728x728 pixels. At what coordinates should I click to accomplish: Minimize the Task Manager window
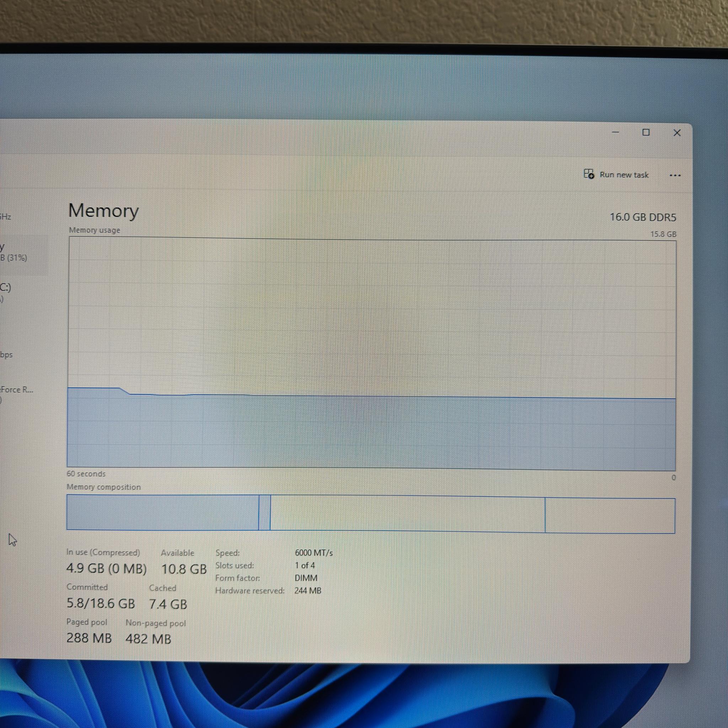pos(615,132)
